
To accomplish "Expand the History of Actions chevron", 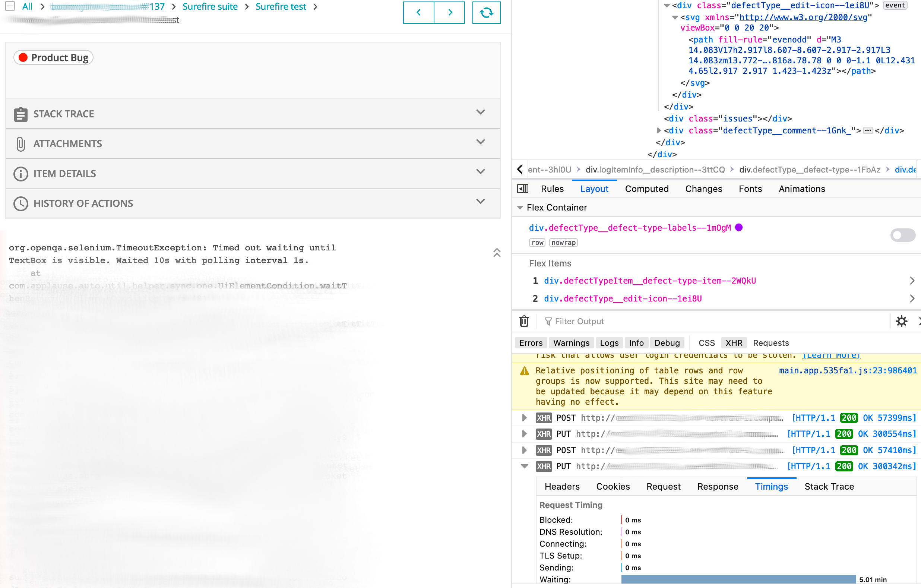I will tap(480, 202).
